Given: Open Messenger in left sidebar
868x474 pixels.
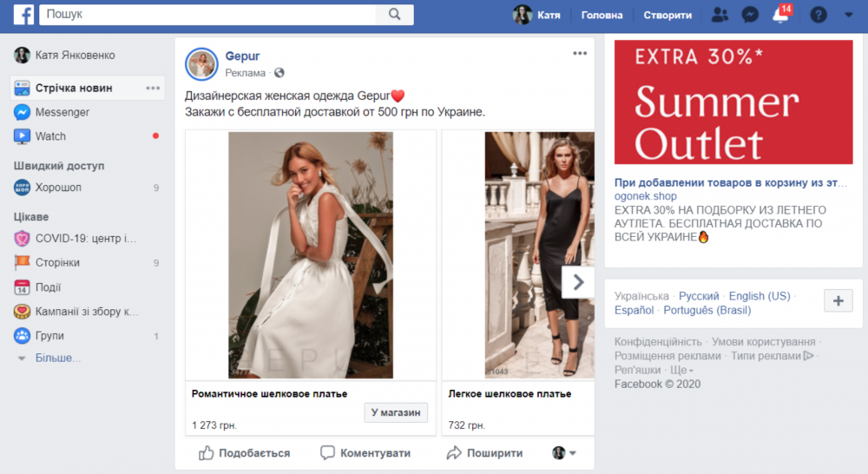Looking at the screenshot, I should (51, 112).
